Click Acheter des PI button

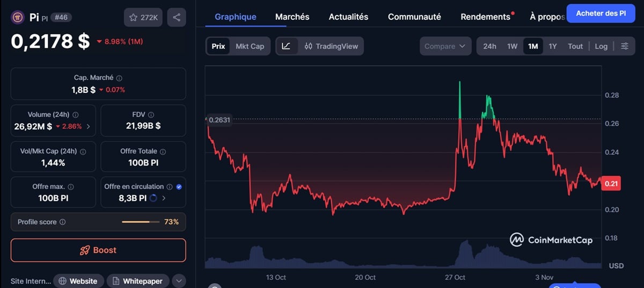(x=601, y=13)
